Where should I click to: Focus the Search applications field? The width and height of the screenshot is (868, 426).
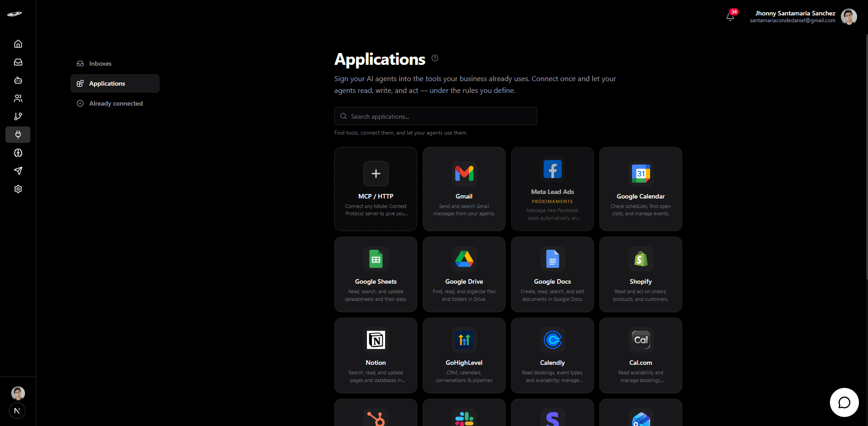pyautogui.click(x=436, y=116)
